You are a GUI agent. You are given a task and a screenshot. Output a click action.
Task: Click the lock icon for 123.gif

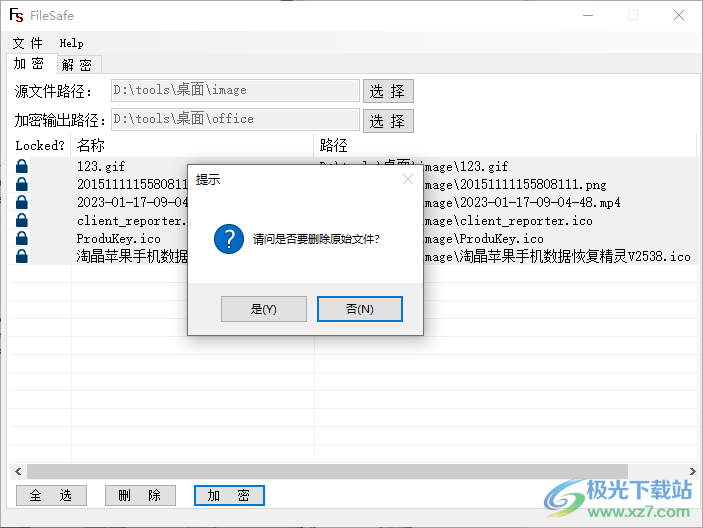22,166
